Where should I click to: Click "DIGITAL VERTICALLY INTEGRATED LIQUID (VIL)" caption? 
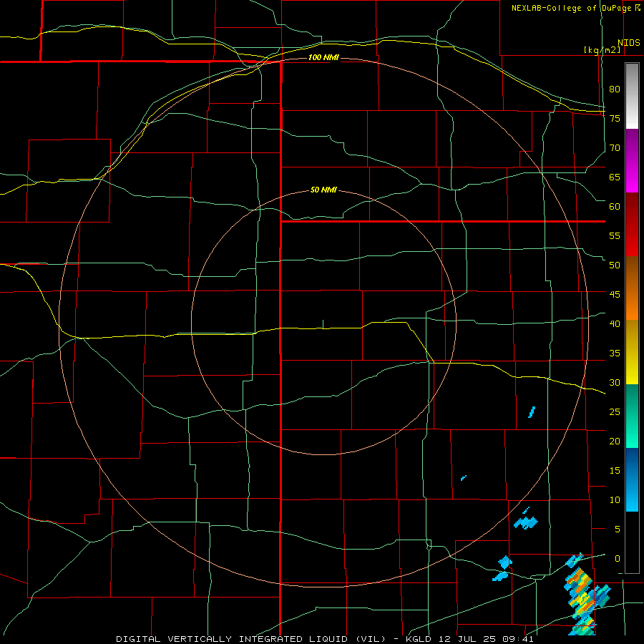click(x=250, y=639)
